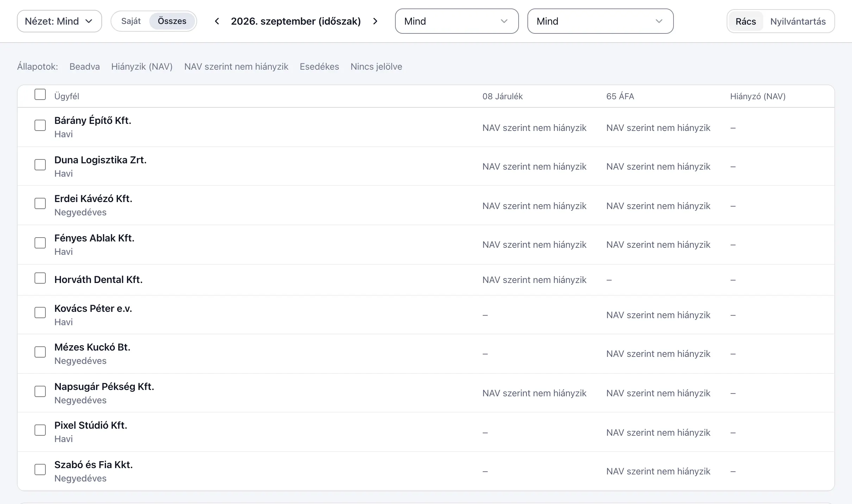Open Bárány Építő Kft. client name
852x504 pixels.
pyautogui.click(x=93, y=120)
